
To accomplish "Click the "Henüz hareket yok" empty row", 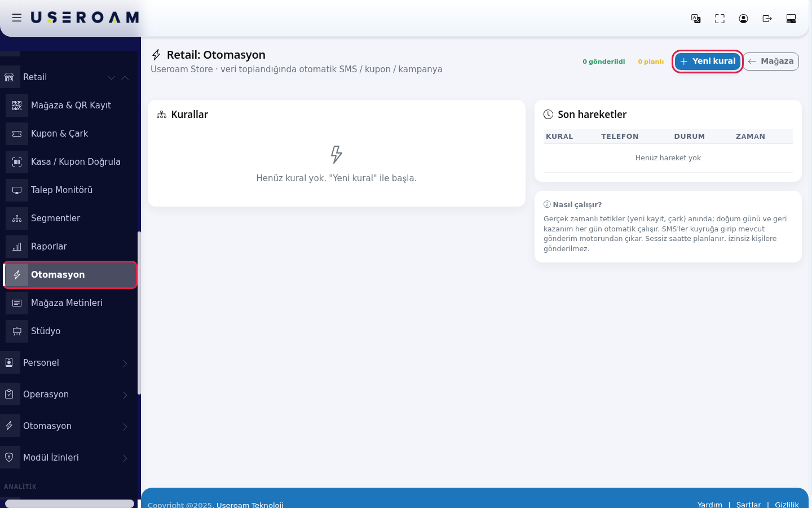I will 668,158.
